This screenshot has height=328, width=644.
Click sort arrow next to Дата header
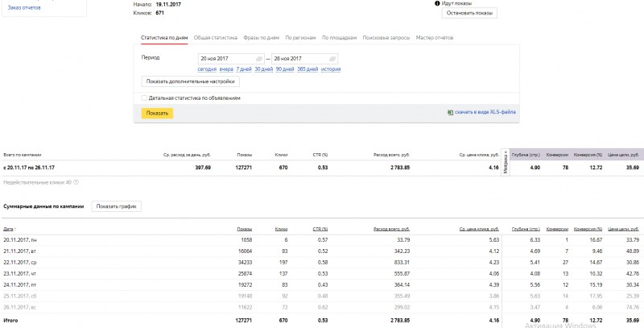[15, 230]
